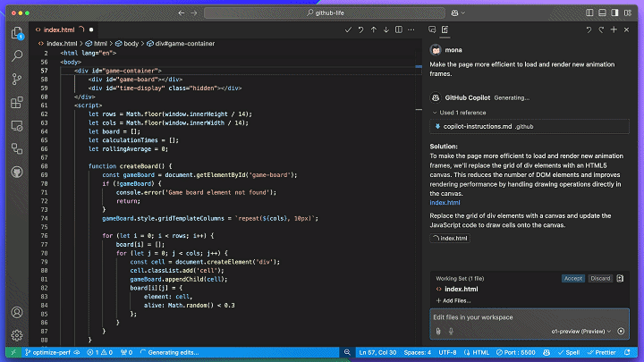
Task: Open the Manage gear in activity bar
Action: [17, 334]
